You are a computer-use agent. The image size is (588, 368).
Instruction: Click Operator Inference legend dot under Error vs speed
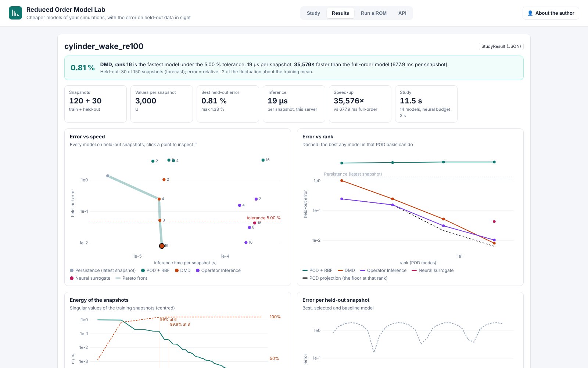[x=198, y=270]
